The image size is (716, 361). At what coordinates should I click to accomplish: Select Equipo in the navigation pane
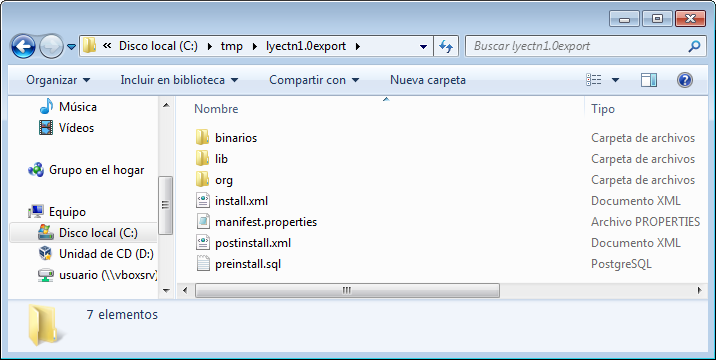67,212
